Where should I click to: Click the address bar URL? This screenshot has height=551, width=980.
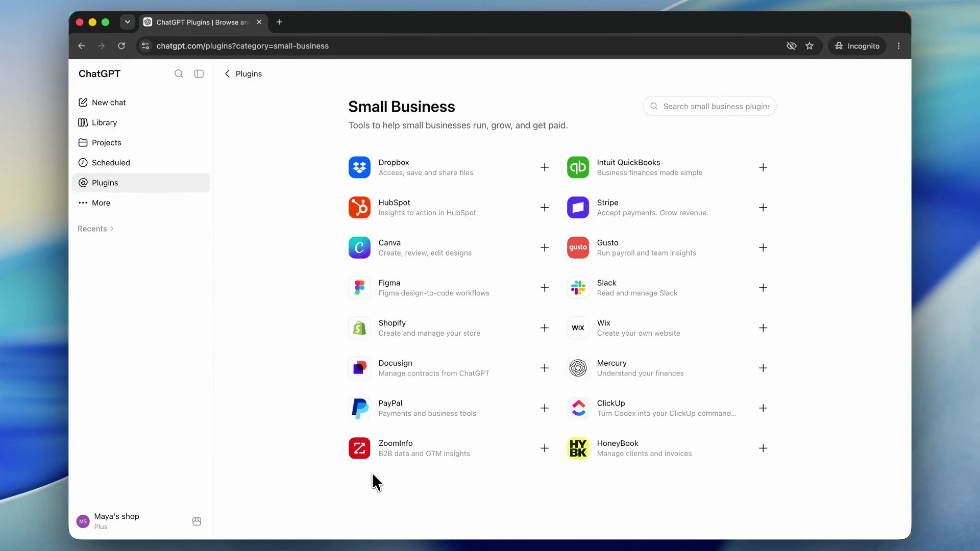[242, 46]
